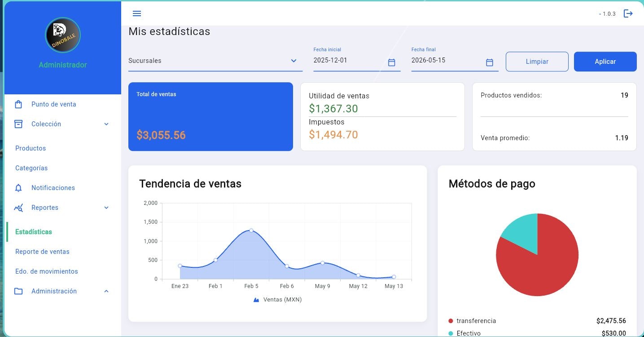Click the $3,055.56 total amount

[161, 135]
